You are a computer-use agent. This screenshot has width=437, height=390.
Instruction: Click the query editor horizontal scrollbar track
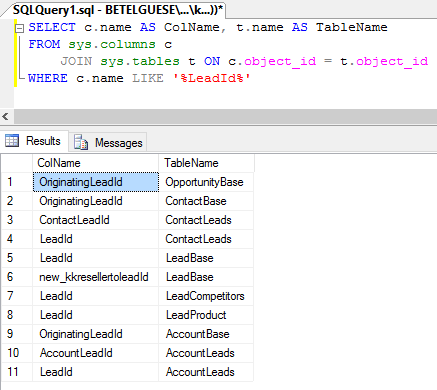click(225, 117)
